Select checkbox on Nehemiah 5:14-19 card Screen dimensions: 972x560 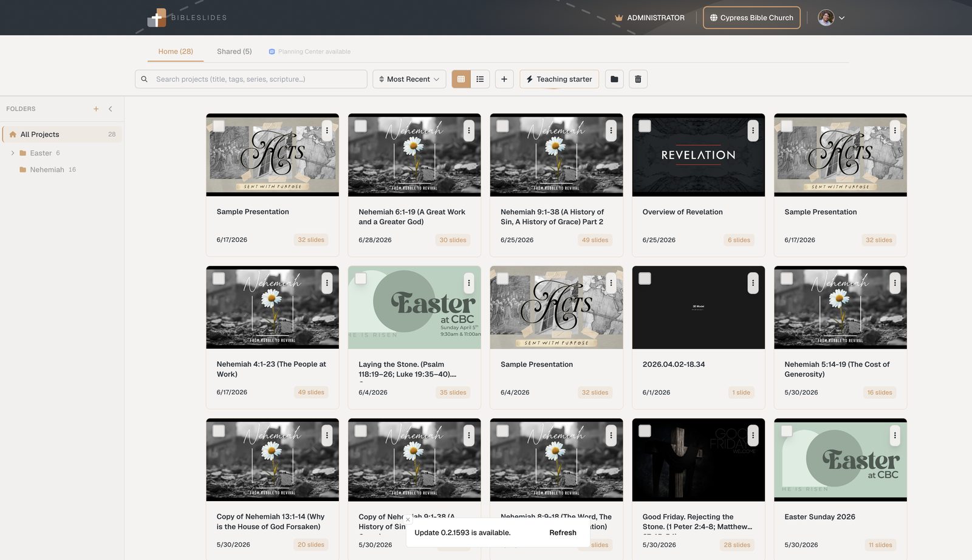coord(787,278)
